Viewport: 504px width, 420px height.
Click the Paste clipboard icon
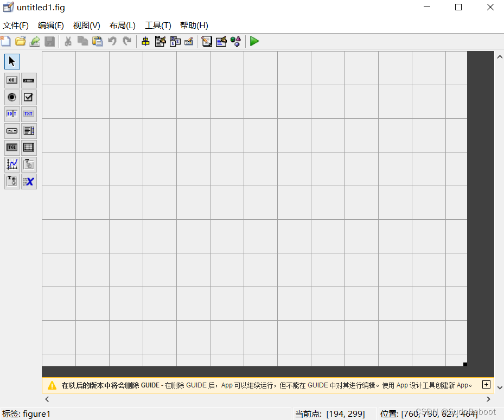pos(98,41)
